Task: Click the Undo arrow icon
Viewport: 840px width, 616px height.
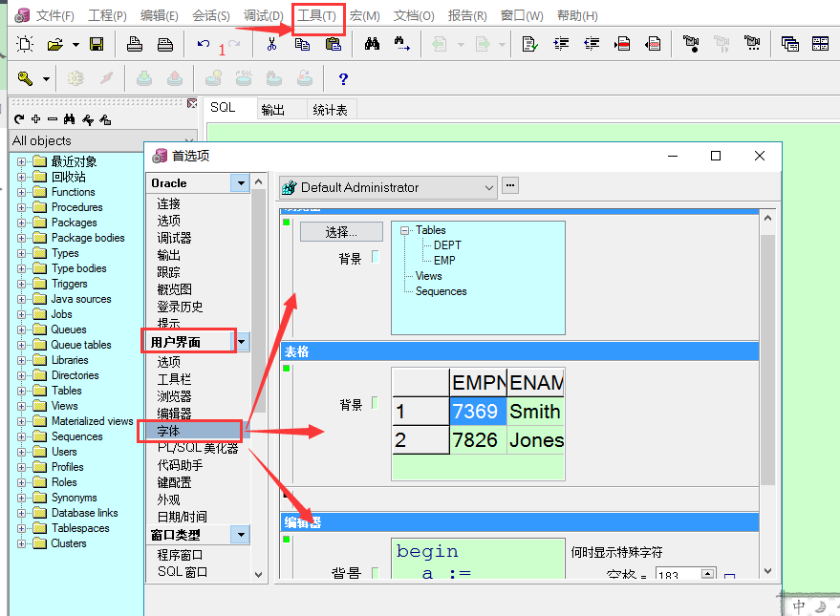Action: 203,44
